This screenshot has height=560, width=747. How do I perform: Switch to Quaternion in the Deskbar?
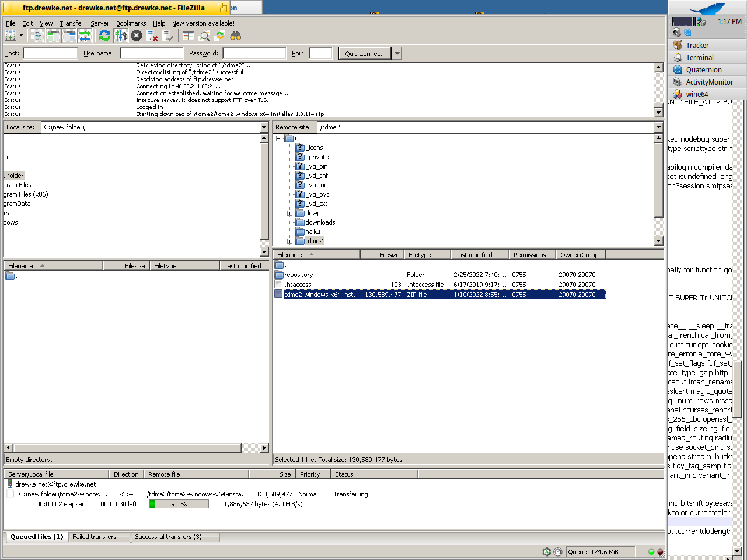[x=707, y=69]
